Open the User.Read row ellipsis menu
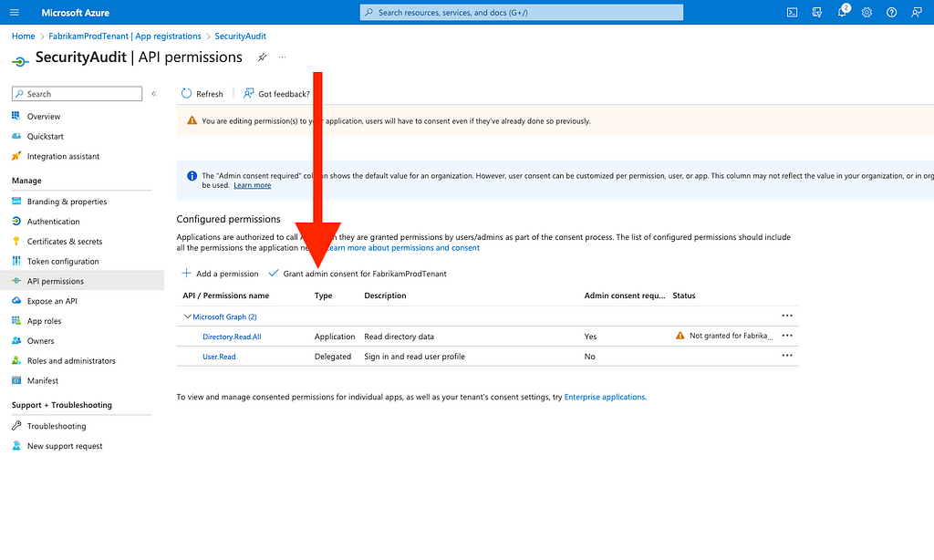Image resolution: width=934 pixels, height=560 pixels. point(787,356)
